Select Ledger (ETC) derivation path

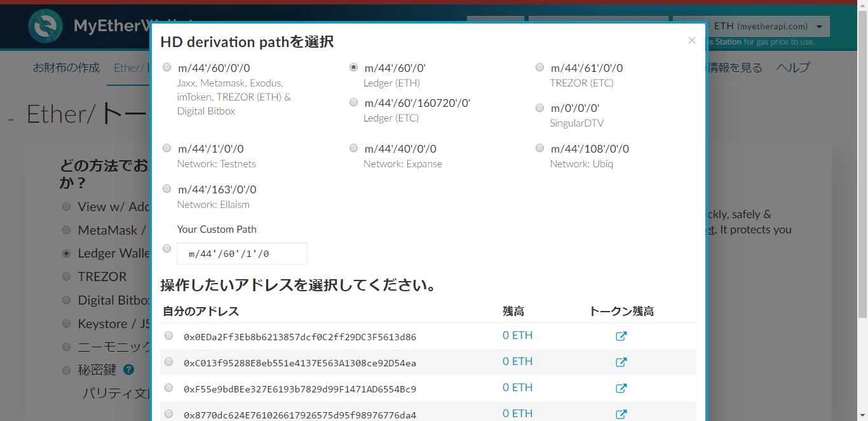click(x=353, y=102)
